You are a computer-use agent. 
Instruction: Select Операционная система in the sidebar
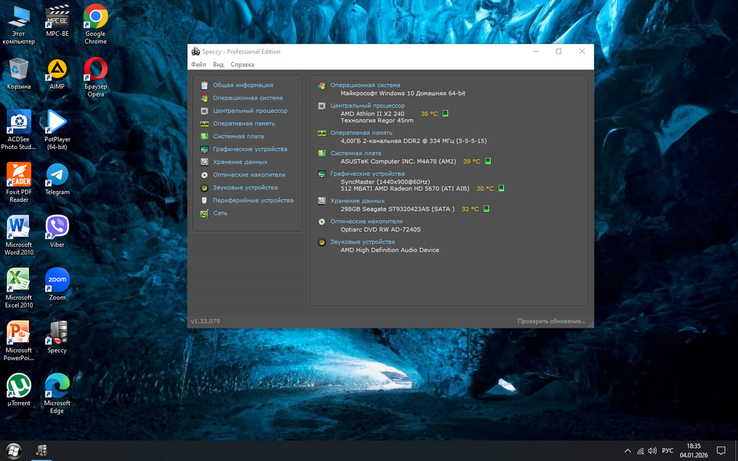248,98
